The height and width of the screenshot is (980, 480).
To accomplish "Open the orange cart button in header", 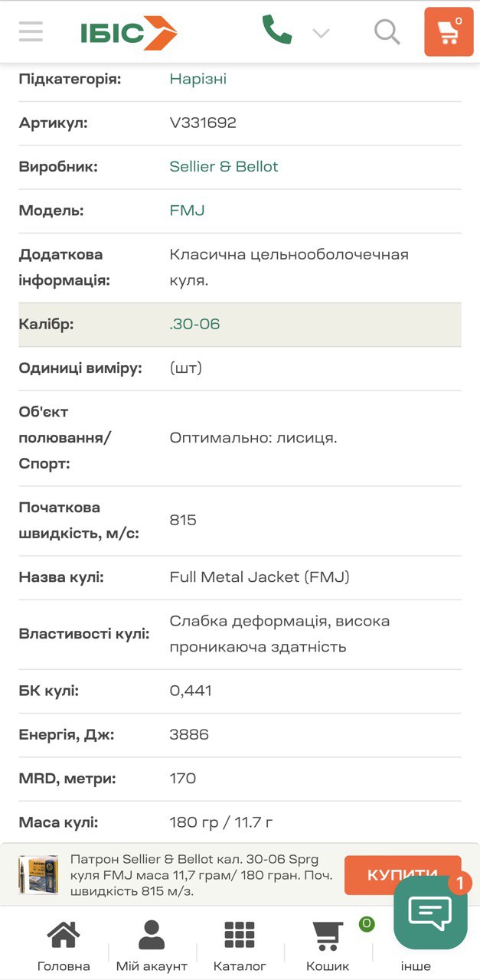I will [449, 32].
